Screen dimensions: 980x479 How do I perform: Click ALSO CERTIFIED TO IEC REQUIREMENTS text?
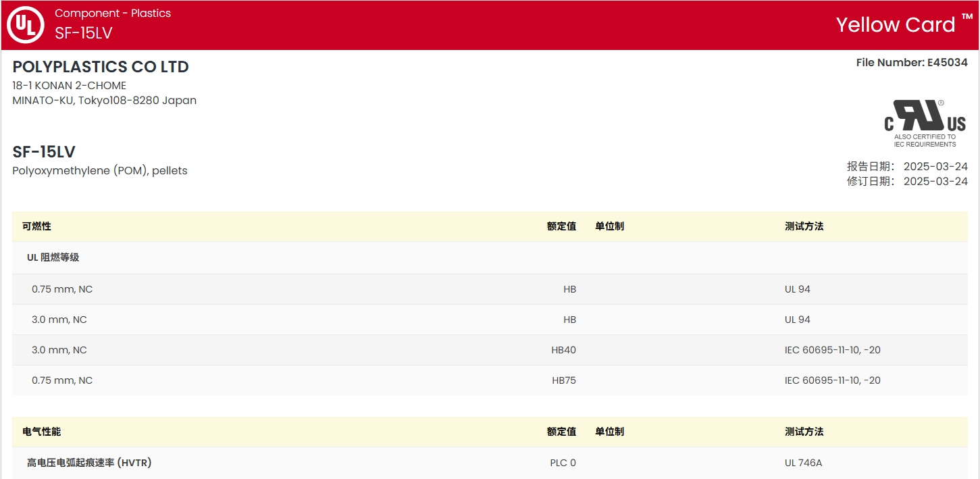click(x=925, y=141)
